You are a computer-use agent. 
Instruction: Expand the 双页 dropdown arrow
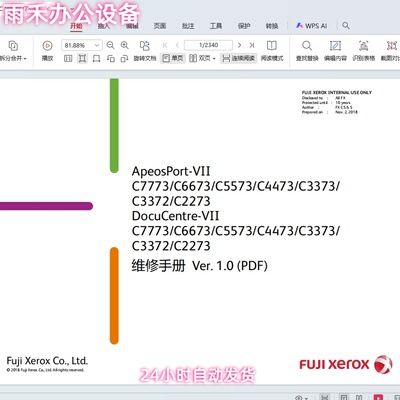[214, 59]
